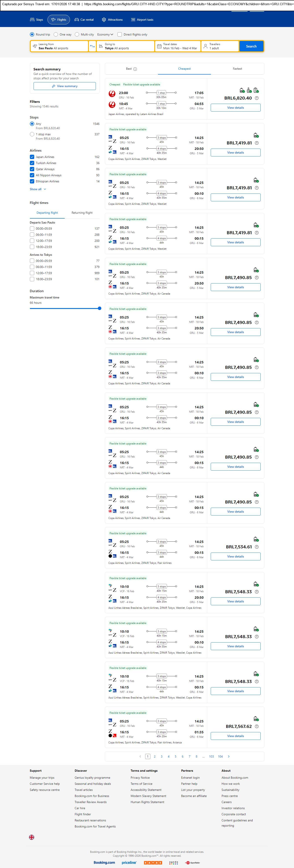
Task: Enable the Direct flights only checkbox
Action: (x=120, y=34)
